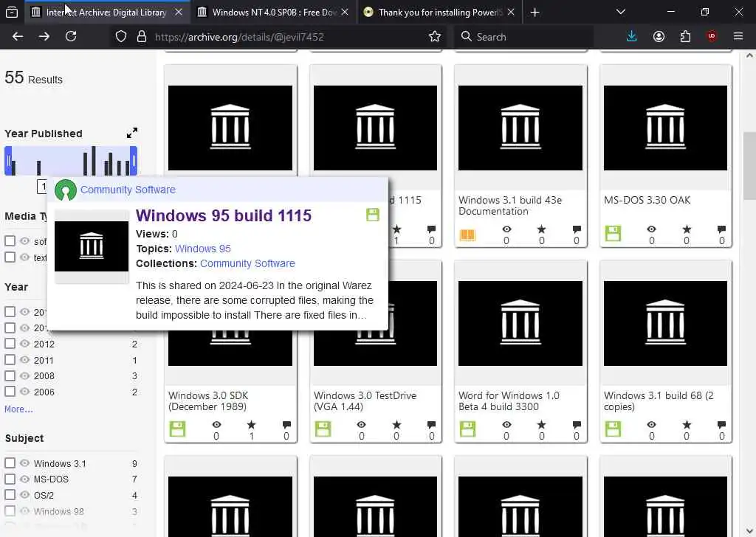The height and width of the screenshot is (537, 756).
Task: Open Firefox application hamburger menu
Action: point(738,37)
